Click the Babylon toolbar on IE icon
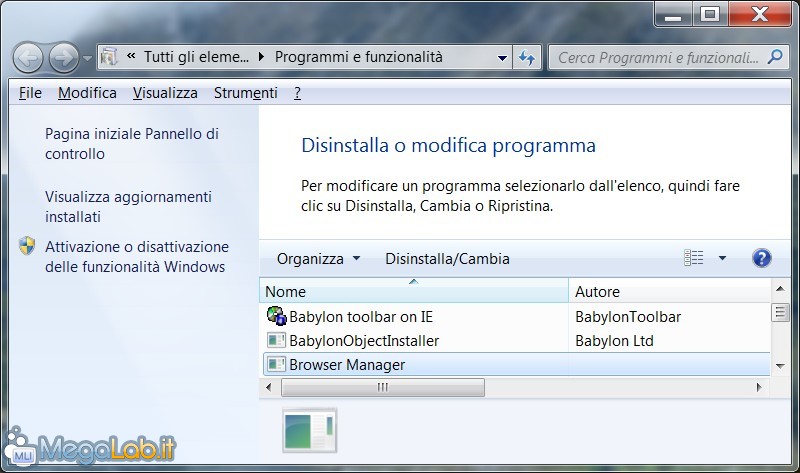 coord(277,316)
